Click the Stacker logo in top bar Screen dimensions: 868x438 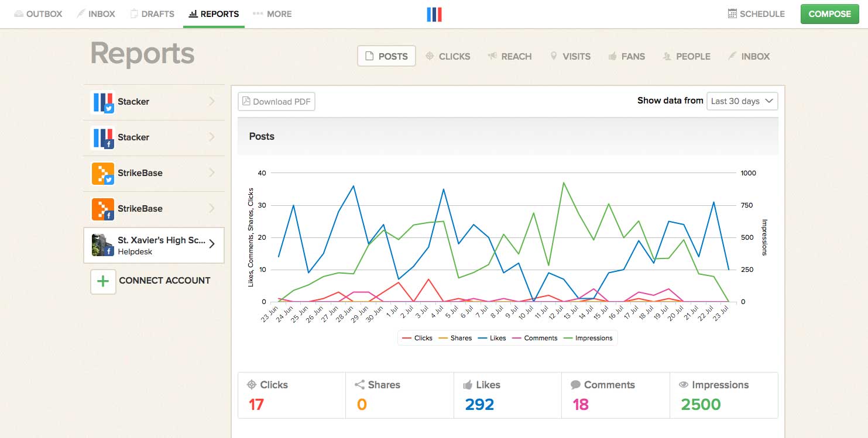coord(434,14)
